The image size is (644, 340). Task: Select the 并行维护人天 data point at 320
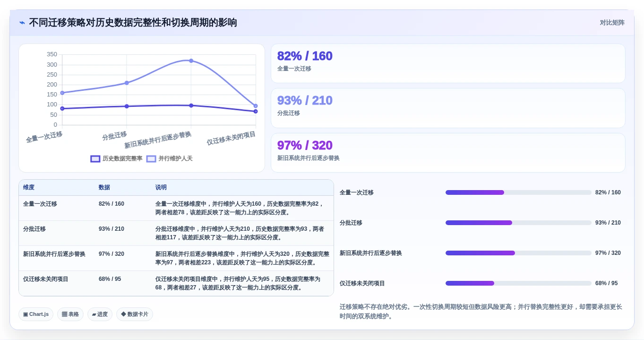point(191,61)
